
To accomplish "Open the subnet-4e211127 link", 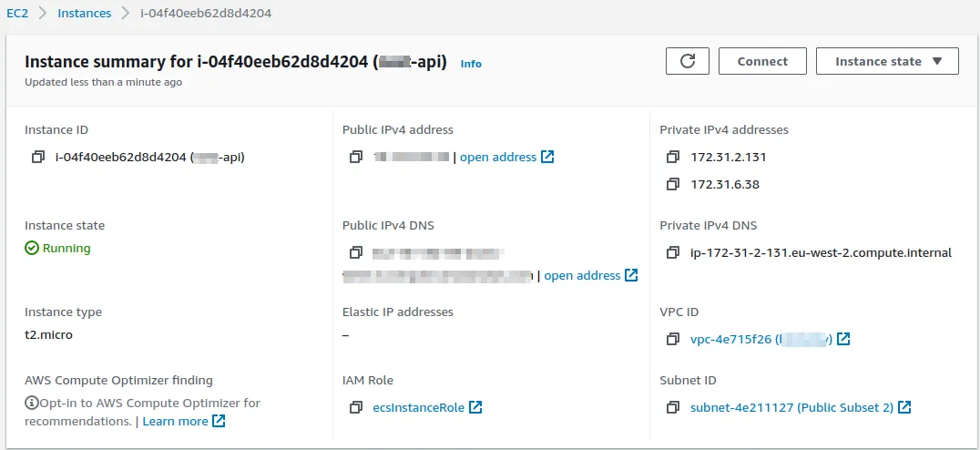I will tap(791, 407).
